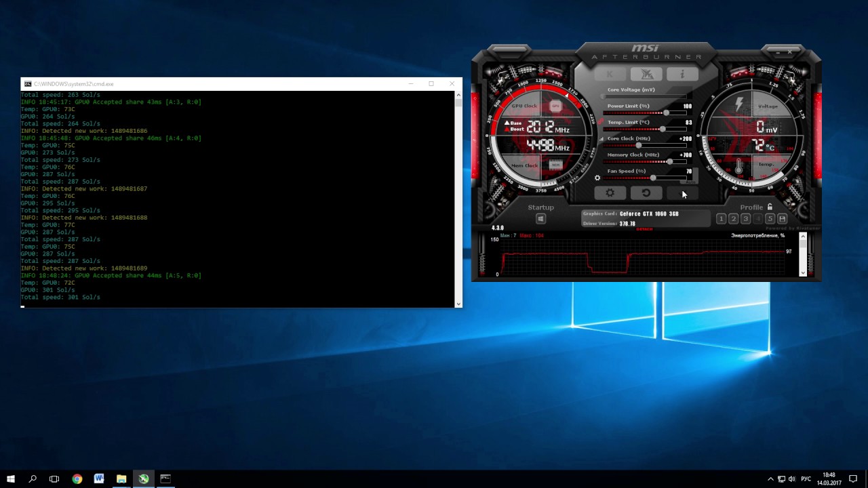Click the OC Scanner airplane icon in Afterburner
The image size is (868, 488).
(646, 75)
